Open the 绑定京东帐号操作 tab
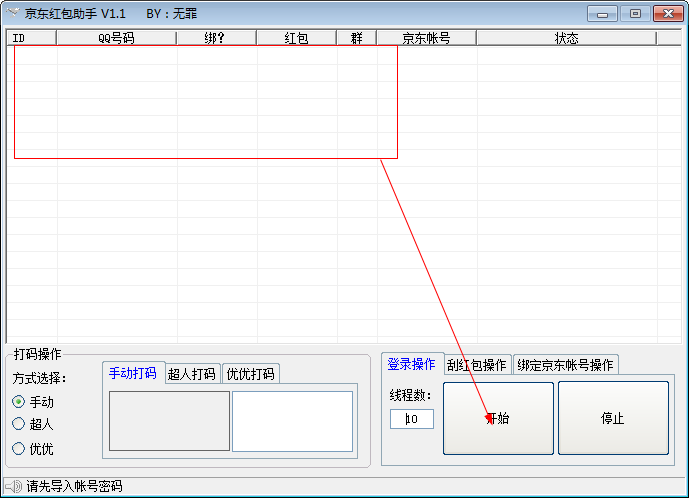This screenshot has width=689, height=498. pos(566,365)
